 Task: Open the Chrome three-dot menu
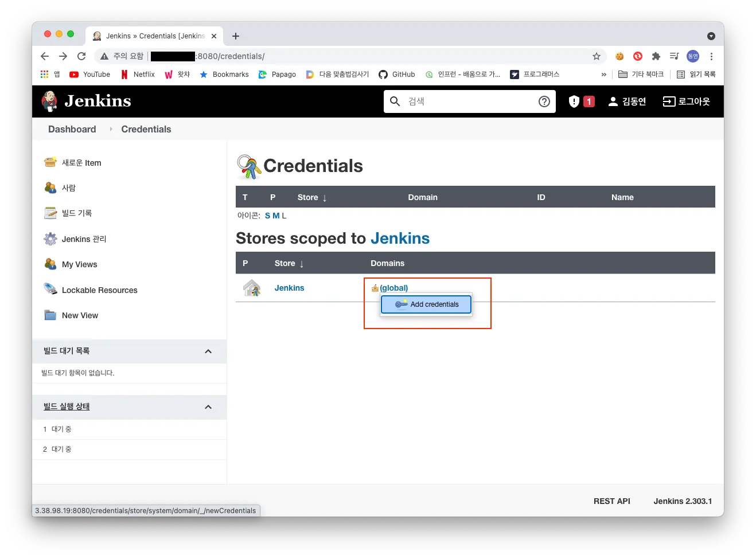711,56
